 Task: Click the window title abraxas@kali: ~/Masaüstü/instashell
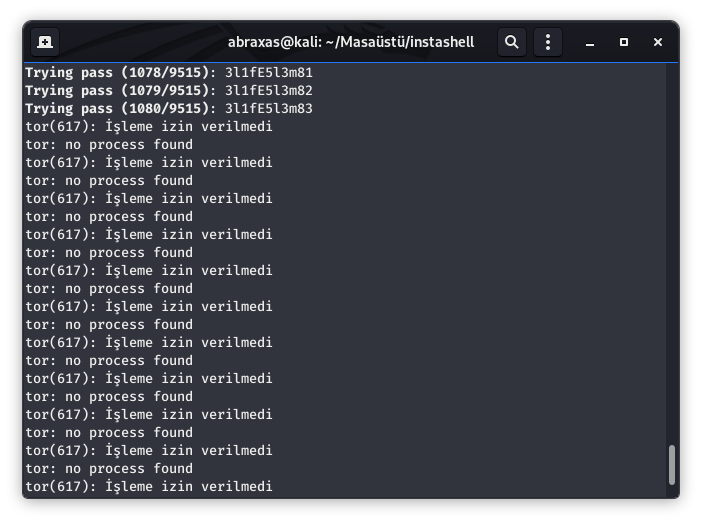[351, 42]
